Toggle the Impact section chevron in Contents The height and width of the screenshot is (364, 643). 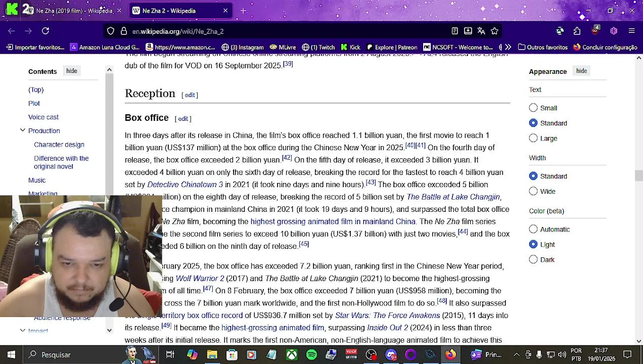[x=22, y=331]
